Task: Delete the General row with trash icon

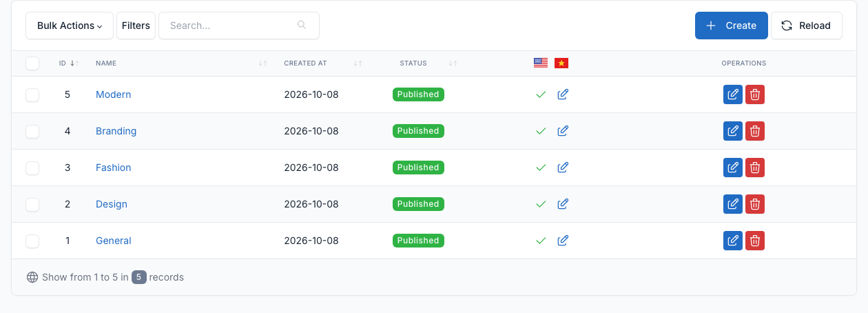Action: pos(755,241)
